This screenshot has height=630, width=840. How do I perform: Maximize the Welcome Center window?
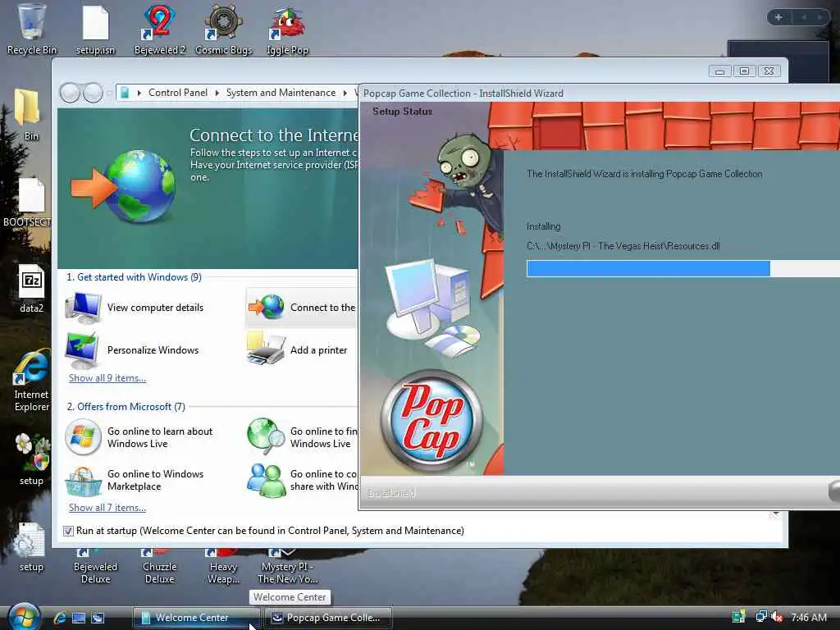744,71
